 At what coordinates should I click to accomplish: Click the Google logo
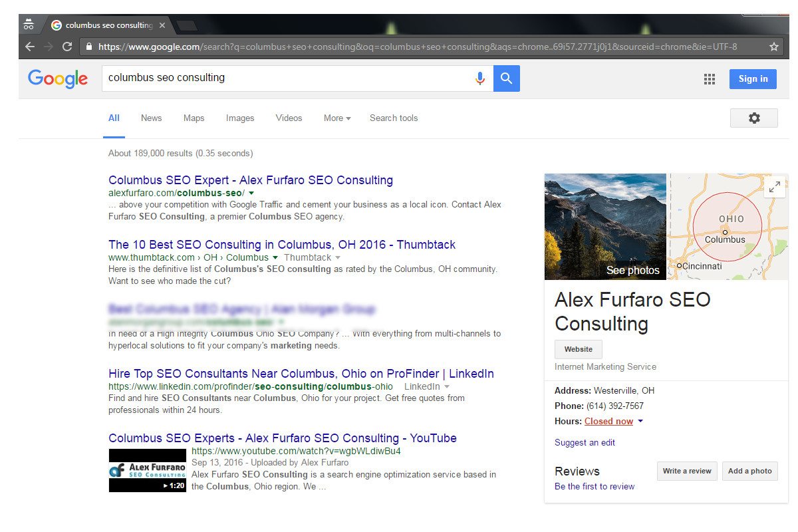(58, 78)
